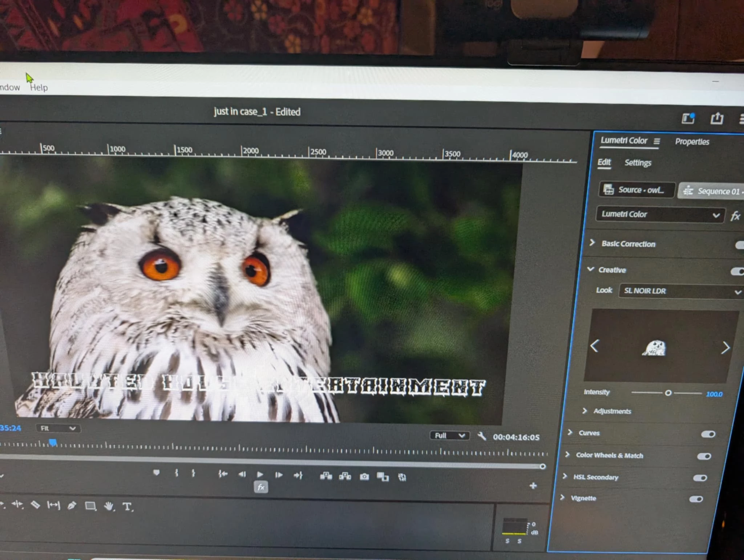Select the Hand tool
The width and height of the screenshot is (744, 560).
click(x=108, y=506)
